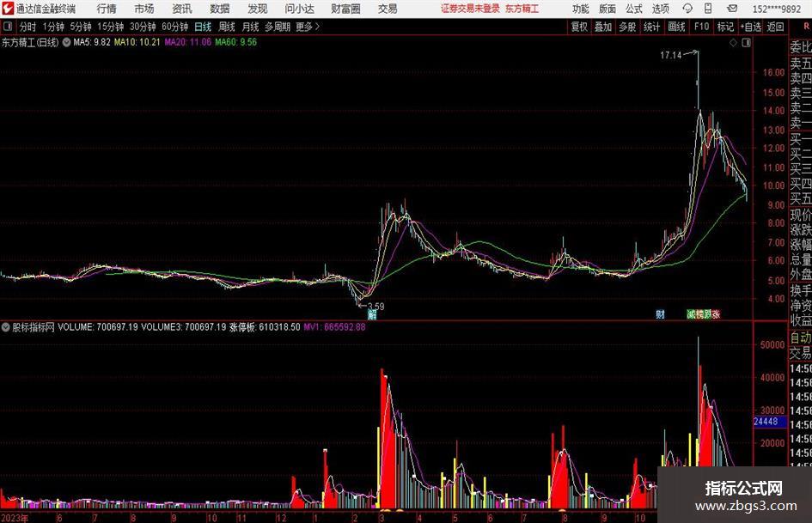Click the 17.14 high price label
The height and width of the screenshot is (523, 812).
coord(670,56)
